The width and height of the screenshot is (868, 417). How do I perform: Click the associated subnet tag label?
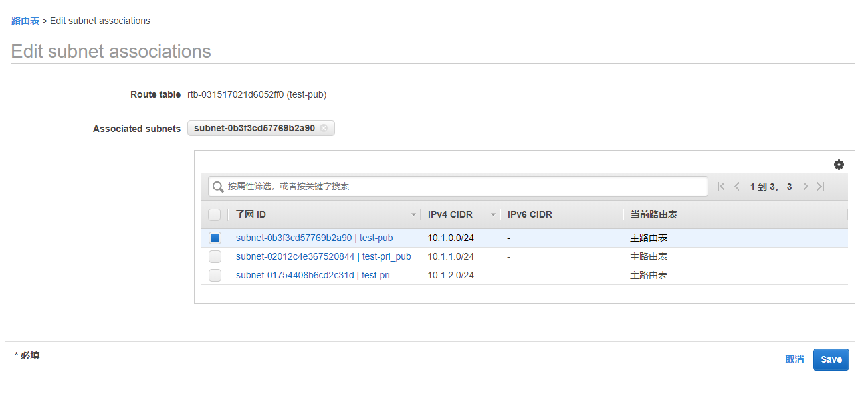tap(255, 128)
